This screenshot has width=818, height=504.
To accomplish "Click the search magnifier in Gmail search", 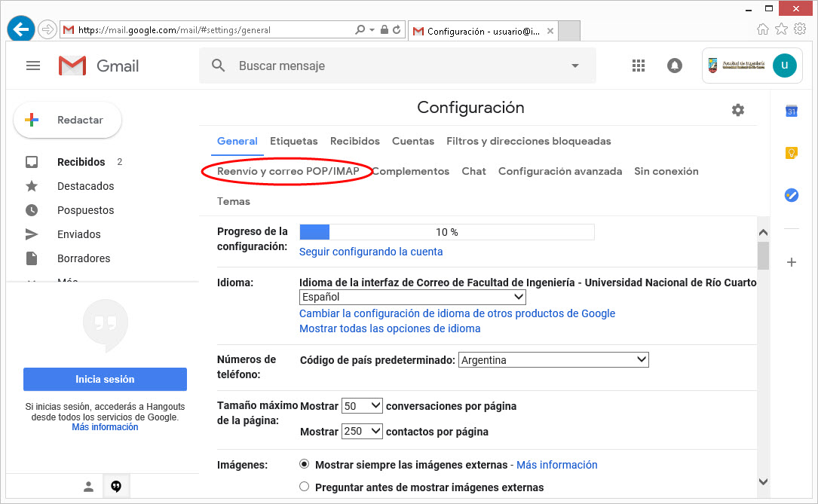I will pyautogui.click(x=218, y=66).
